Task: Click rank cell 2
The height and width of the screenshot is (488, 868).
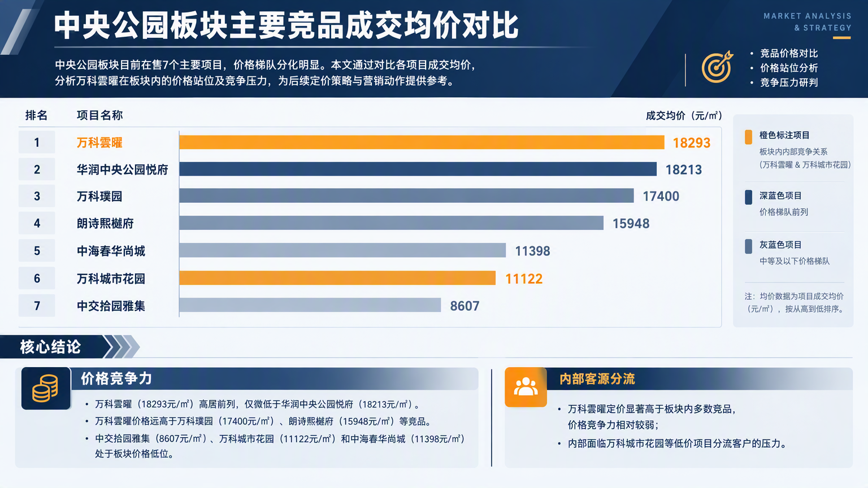Action: point(37,169)
